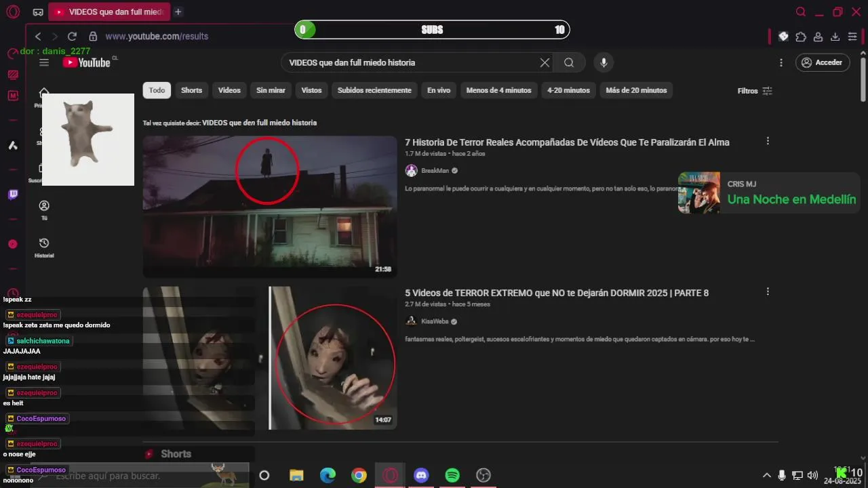Viewport: 868px width, 488px height.
Task: Open the browser extensions puzzle icon
Action: pos(801,37)
